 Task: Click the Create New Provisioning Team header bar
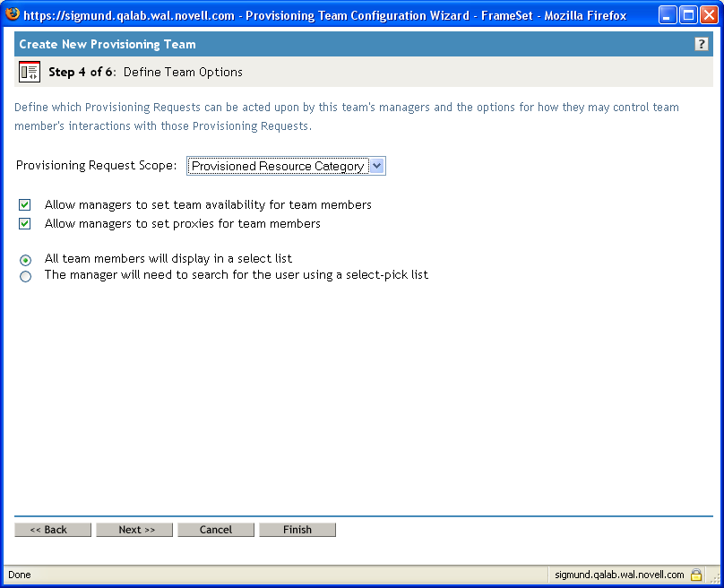point(108,43)
